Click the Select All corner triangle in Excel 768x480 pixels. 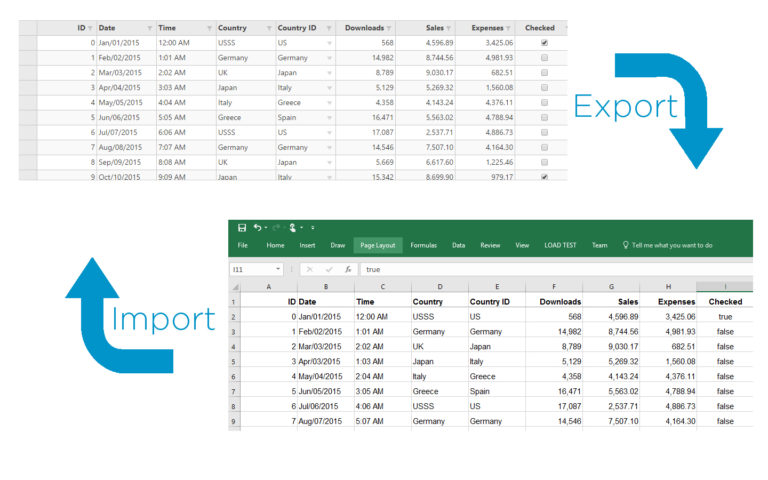coord(235,287)
